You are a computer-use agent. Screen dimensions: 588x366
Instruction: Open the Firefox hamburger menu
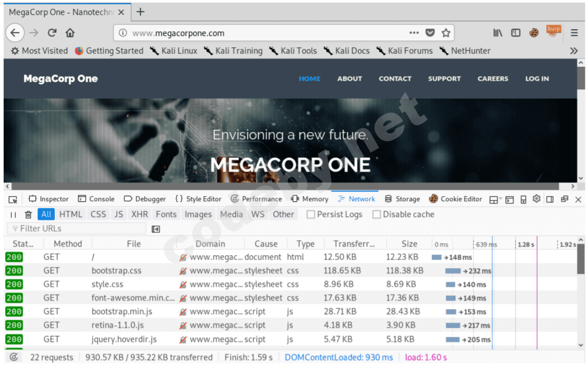(x=574, y=33)
